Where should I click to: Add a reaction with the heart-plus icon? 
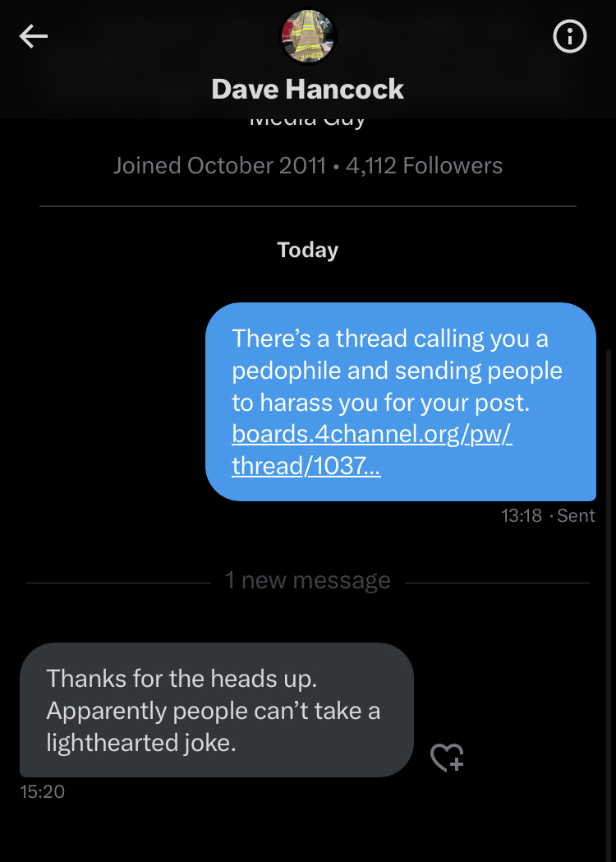pos(447,758)
